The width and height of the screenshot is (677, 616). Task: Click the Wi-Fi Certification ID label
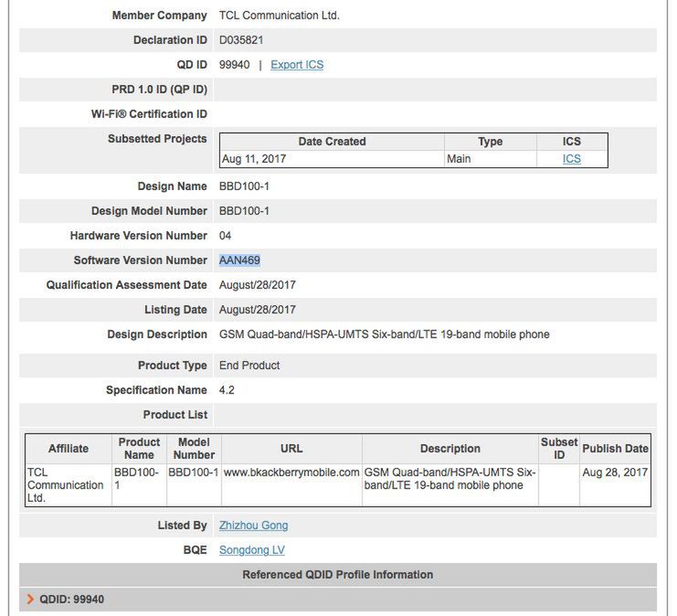[x=149, y=114]
